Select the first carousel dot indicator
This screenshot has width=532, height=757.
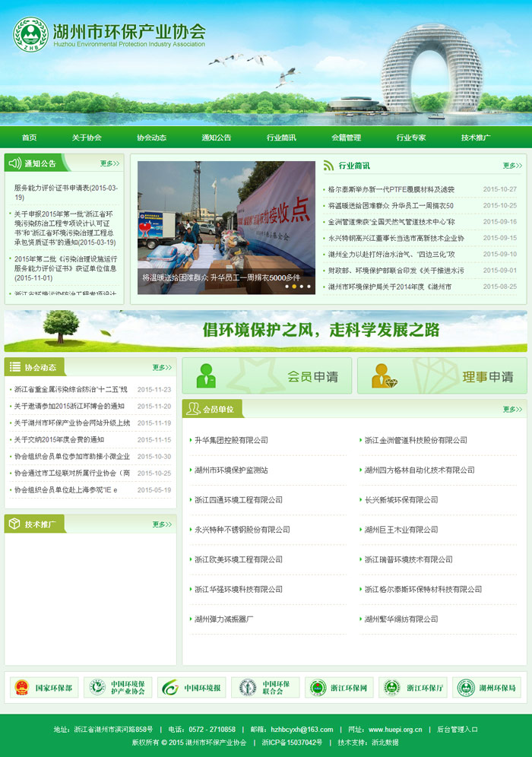tap(287, 287)
